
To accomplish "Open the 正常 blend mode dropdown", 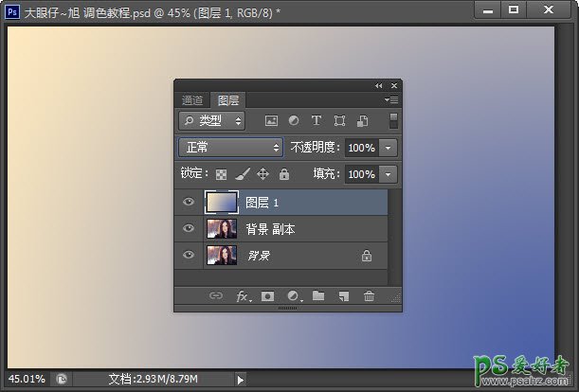I will point(231,148).
